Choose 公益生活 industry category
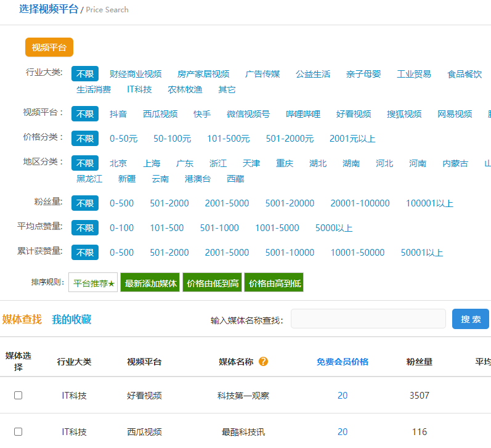 313,74
